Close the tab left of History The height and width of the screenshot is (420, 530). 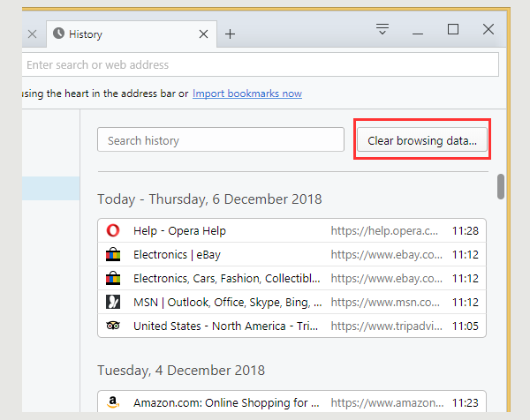coord(33,34)
